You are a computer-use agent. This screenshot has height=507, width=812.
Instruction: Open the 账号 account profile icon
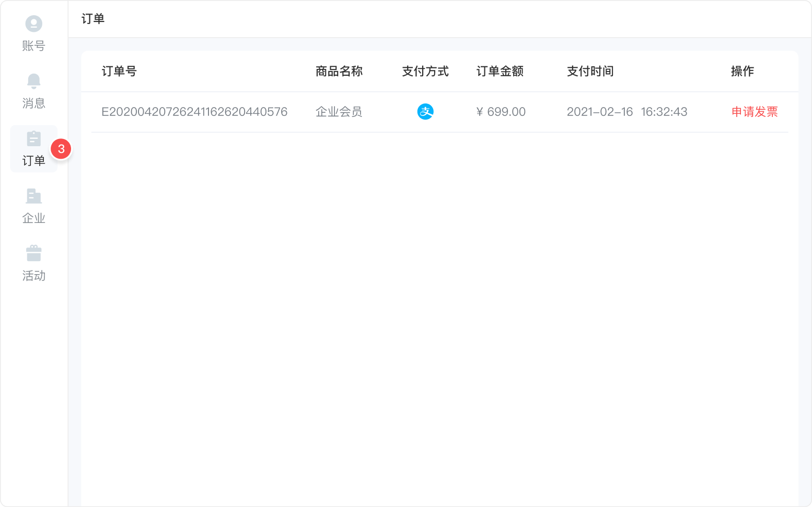click(x=33, y=24)
